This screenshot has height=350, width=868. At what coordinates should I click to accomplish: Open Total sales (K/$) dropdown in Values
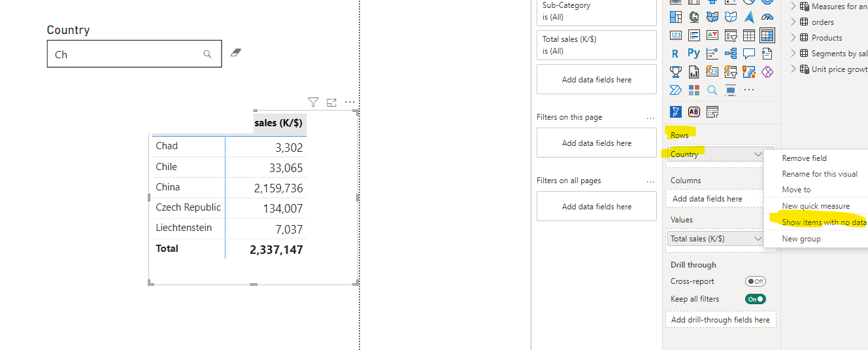758,239
